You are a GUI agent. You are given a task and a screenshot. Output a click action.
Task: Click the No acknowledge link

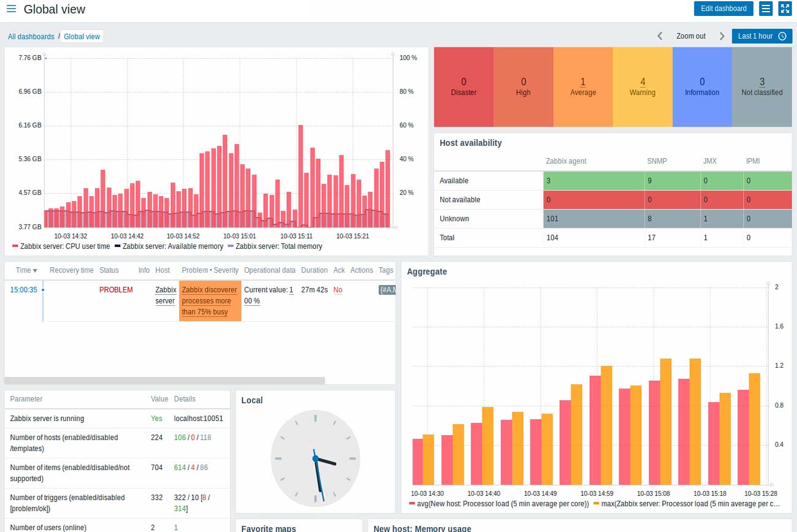tap(338, 290)
